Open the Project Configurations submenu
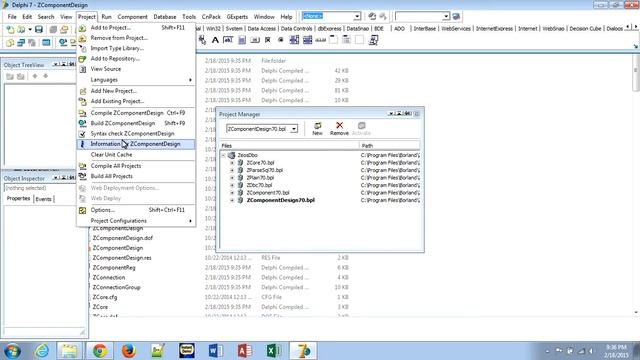Screen dimensions: 640x360 (x=136, y=220)
